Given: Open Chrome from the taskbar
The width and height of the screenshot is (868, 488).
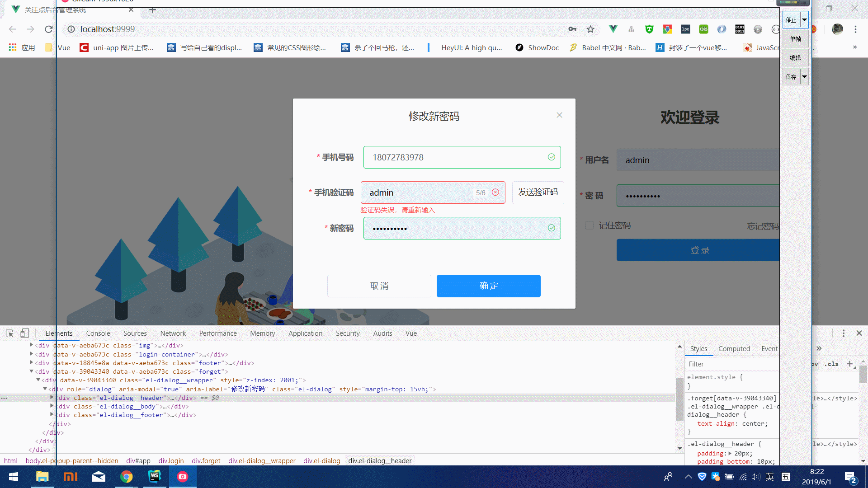Looking at the screenshot, I should [x=127, y=477].
